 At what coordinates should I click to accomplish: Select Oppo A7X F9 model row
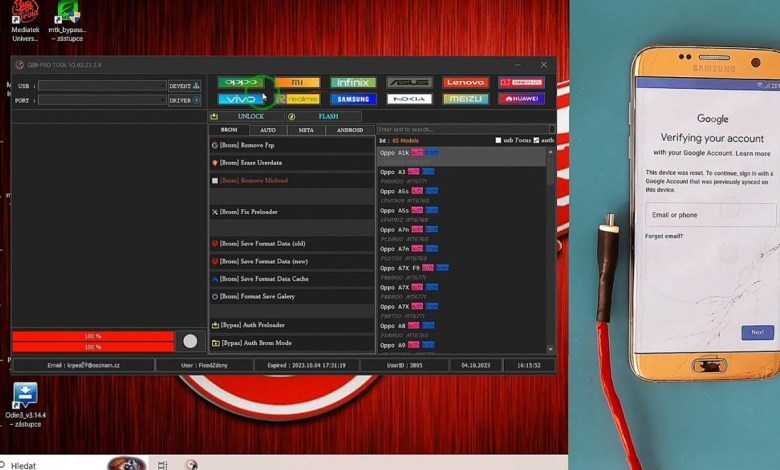pyautogui.click(x=462, y=273)
